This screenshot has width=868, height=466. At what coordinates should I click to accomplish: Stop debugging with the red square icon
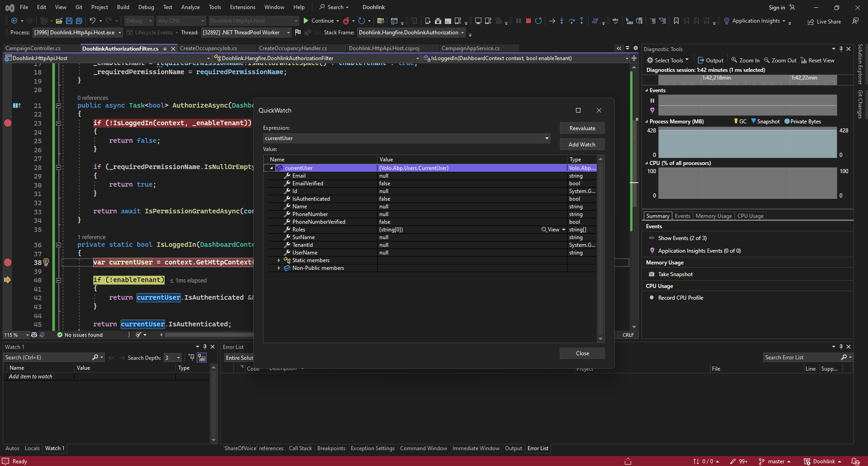(x=528, y=21)
